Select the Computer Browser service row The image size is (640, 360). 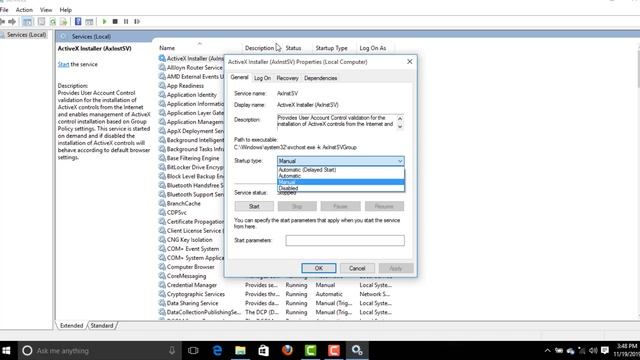pyautogui.click(x=191, y=267)
